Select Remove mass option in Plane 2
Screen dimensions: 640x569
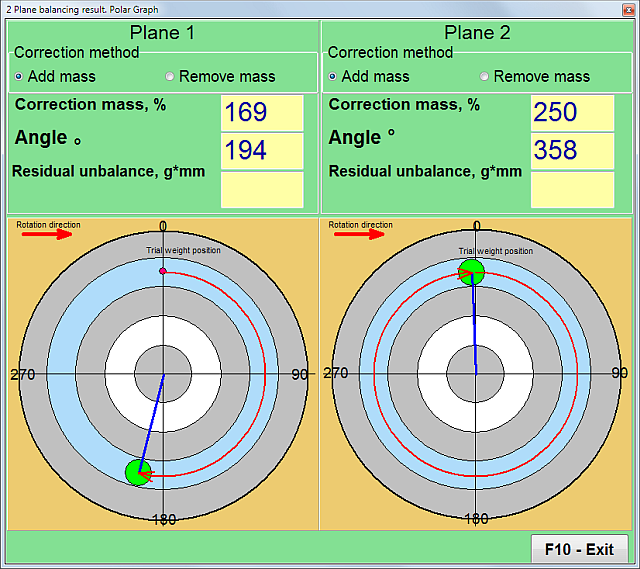[x=484, y=76]
